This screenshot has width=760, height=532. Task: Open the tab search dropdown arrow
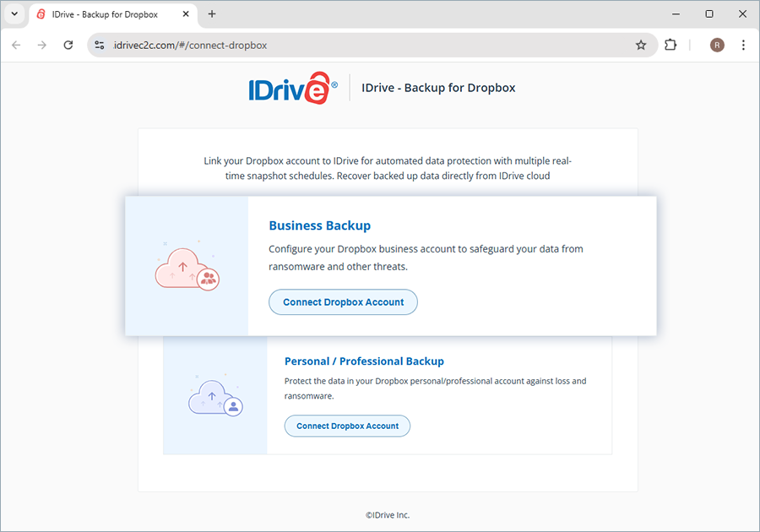14,14
